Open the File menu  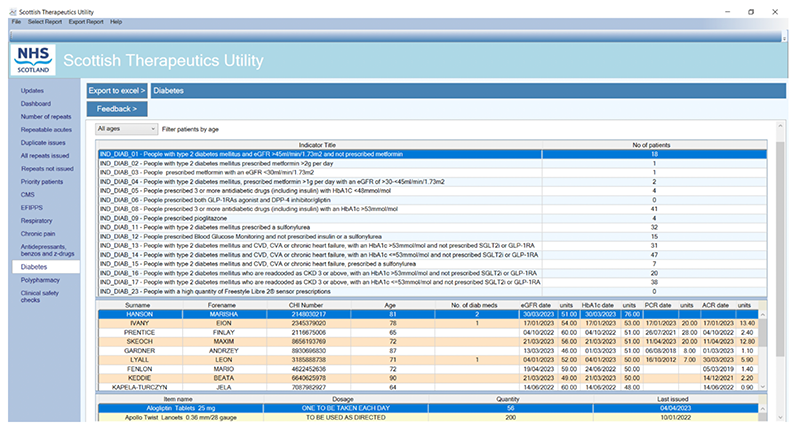pyautogui.click(x=16, y=21)
